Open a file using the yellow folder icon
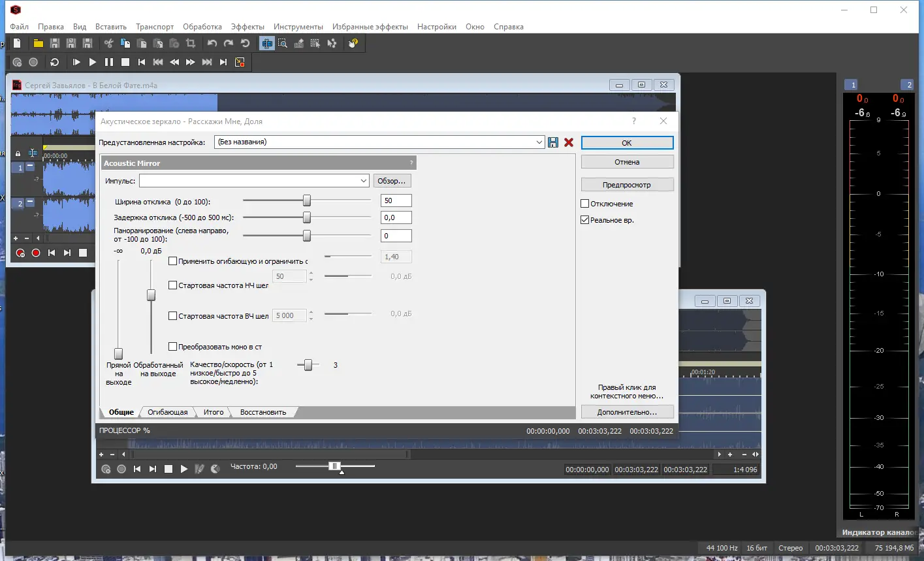924x561 pixels. pos(39,43)
